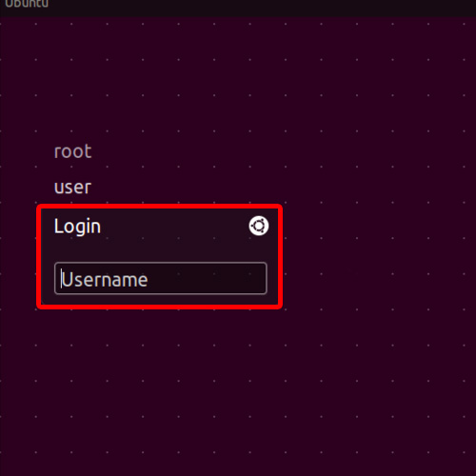Screen dimensions: 476x476
Task: Click the top panel Ubuntu label
Action: [27, 4]
